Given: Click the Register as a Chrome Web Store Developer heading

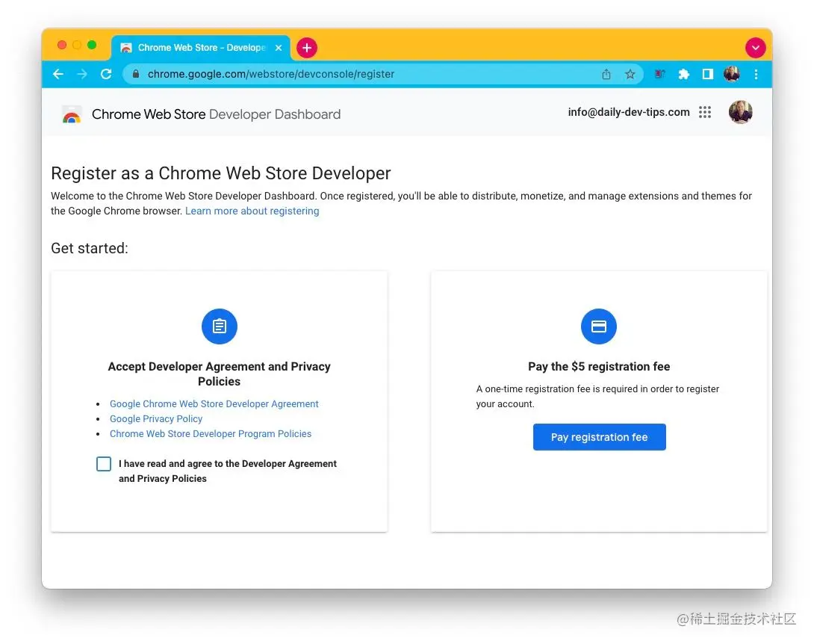Looking at the screenshot, I should 220,173.
